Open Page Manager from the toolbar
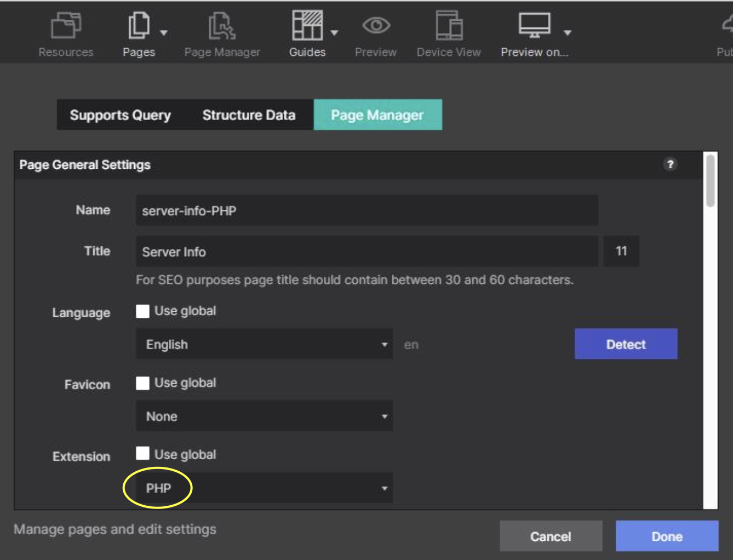Image resolution: width=733 pixels, height=560 pixels. (x=222, y=26)
